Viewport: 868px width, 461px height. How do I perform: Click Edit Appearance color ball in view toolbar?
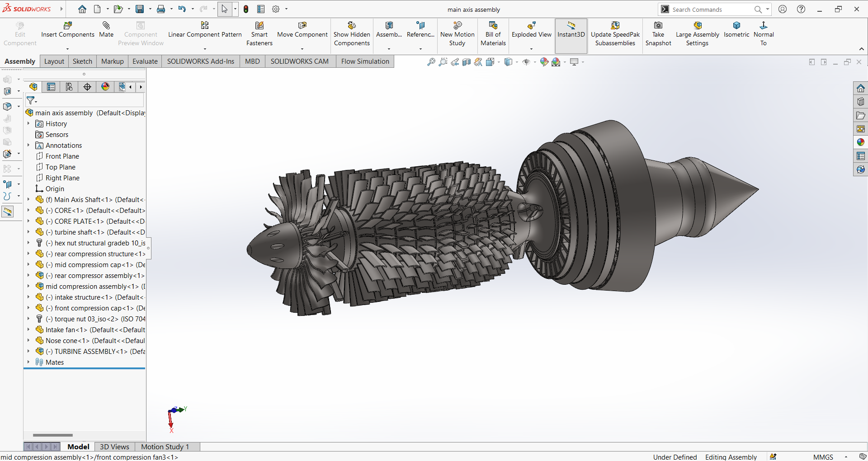pos(544,62)
